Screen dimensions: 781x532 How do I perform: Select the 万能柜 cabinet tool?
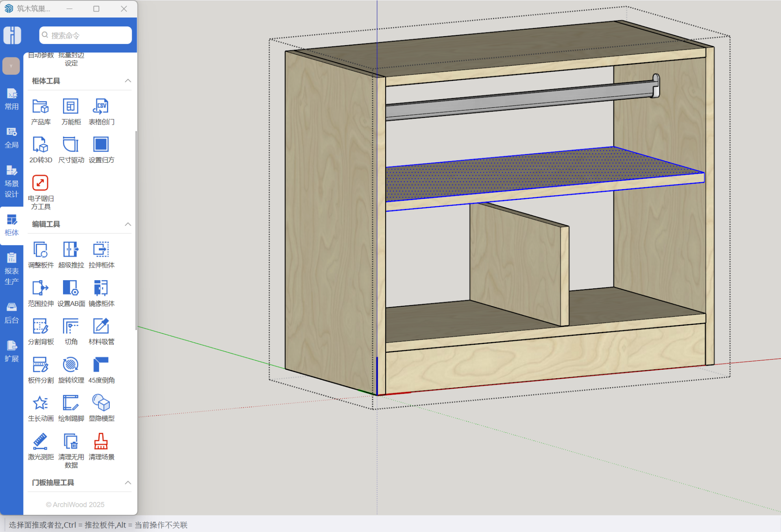click(x=71, y=107)
